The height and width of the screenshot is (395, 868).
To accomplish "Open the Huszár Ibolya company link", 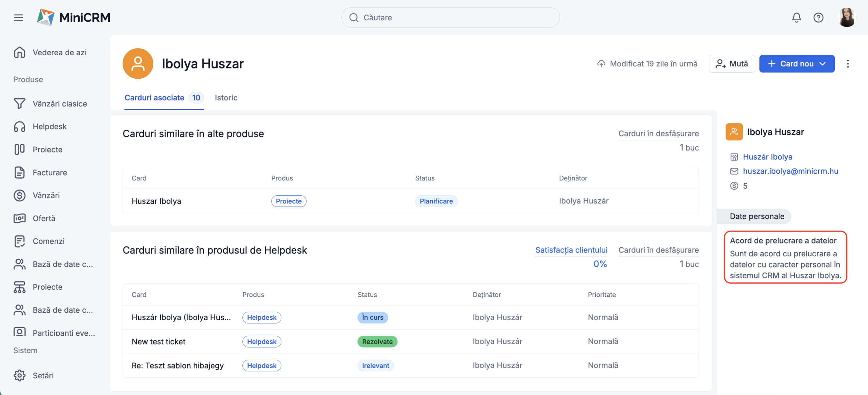I will point(767,157).
